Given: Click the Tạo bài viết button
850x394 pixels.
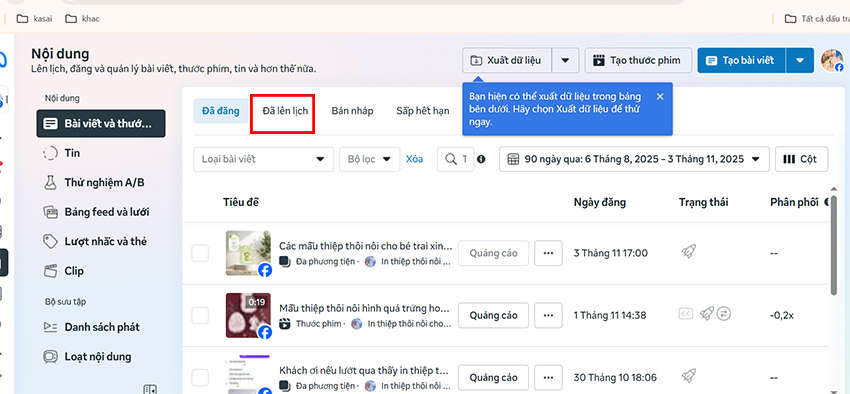Looking at the screenshot, I should pos(742,60).
